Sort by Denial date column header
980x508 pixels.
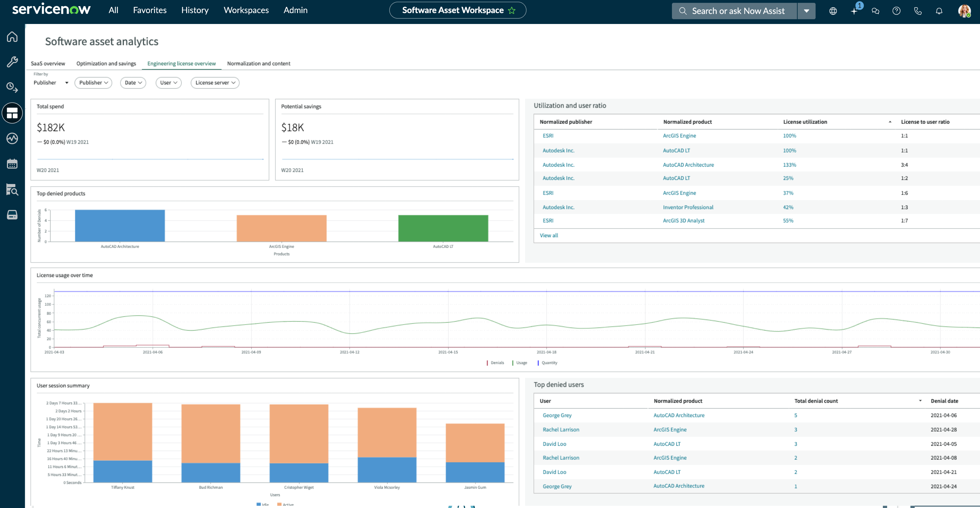pyautogui.click(x=944, y=401)
